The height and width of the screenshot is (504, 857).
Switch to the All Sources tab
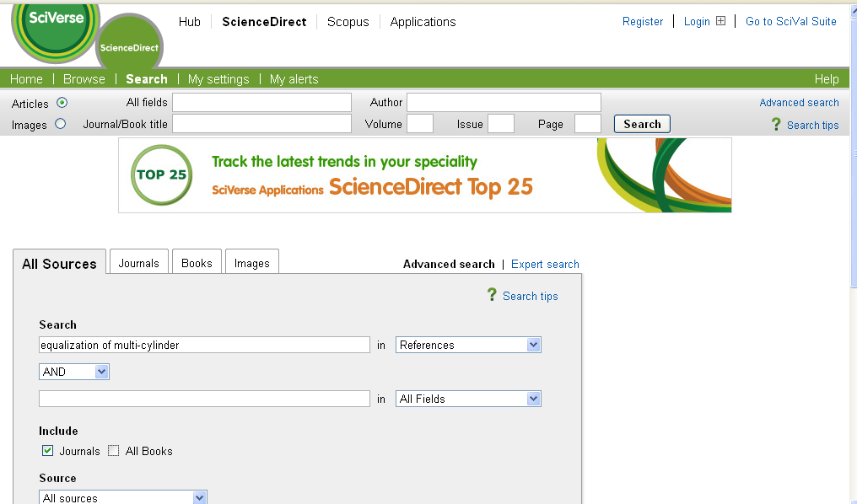(59, 263)
